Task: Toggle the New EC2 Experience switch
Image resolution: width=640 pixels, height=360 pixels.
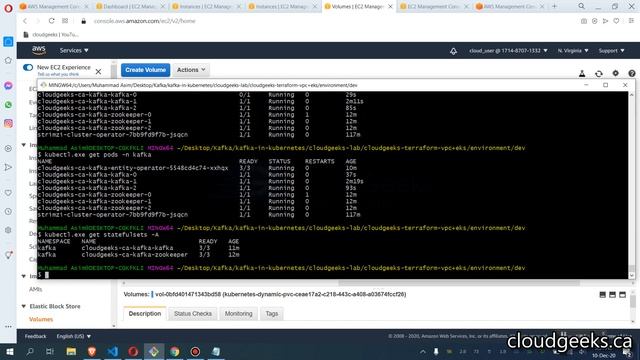Action: coord(28,67)
